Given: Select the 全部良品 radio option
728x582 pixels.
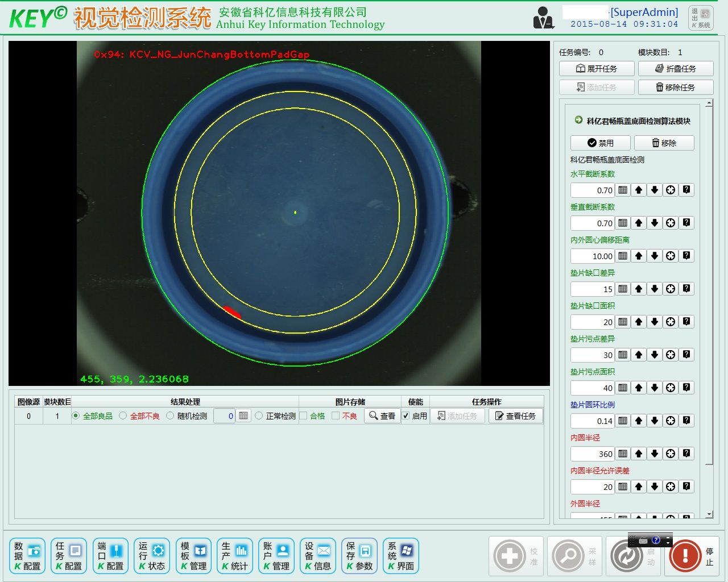Looking at the screenshot, I should [76, 416].
